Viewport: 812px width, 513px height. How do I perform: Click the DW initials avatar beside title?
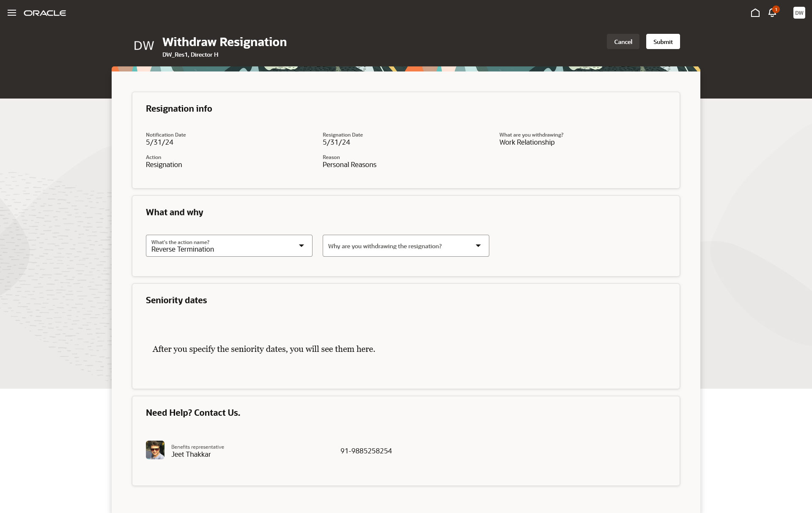click(144, 46)
